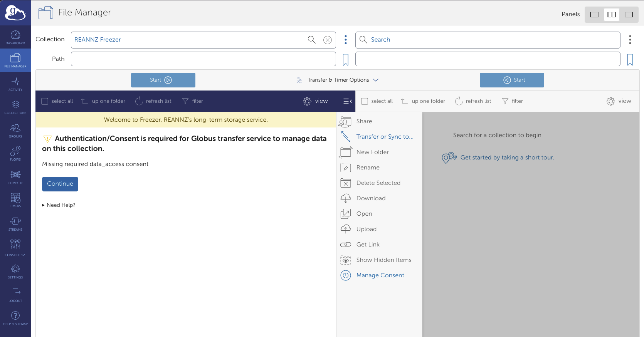Select File Manager in the sidebar
Screen dimensions: 644x337
[15, 60]
